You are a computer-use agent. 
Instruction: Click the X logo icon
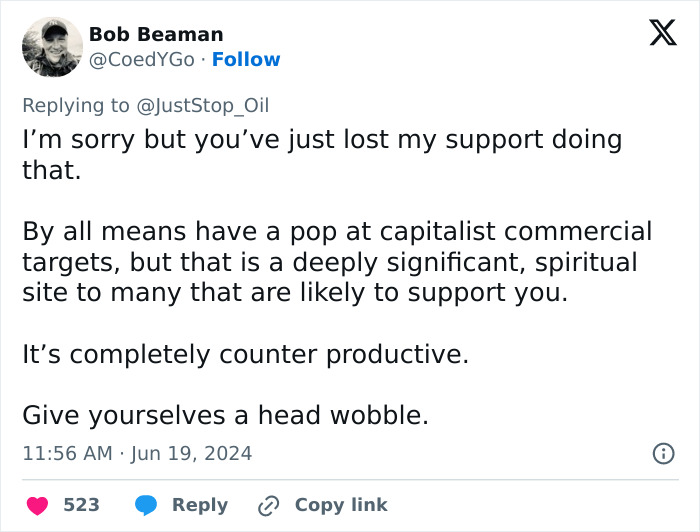[x=656, y=34]
